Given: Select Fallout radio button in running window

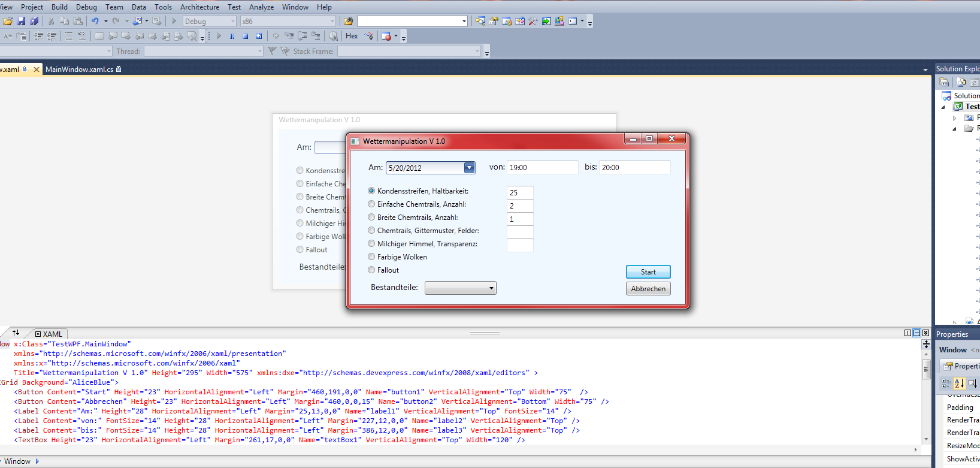Looking at the screenshot, I should pyautogui.click(x=371, y=270).
